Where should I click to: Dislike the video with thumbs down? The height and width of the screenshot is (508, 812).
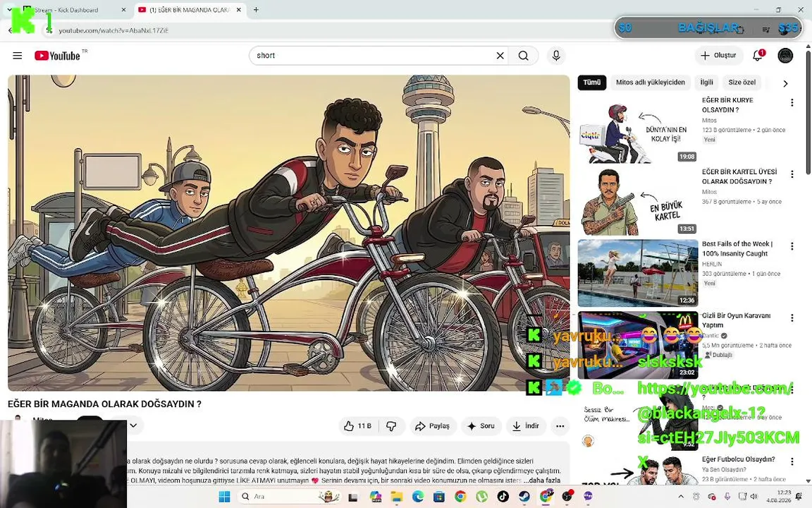tap(391, 426)
